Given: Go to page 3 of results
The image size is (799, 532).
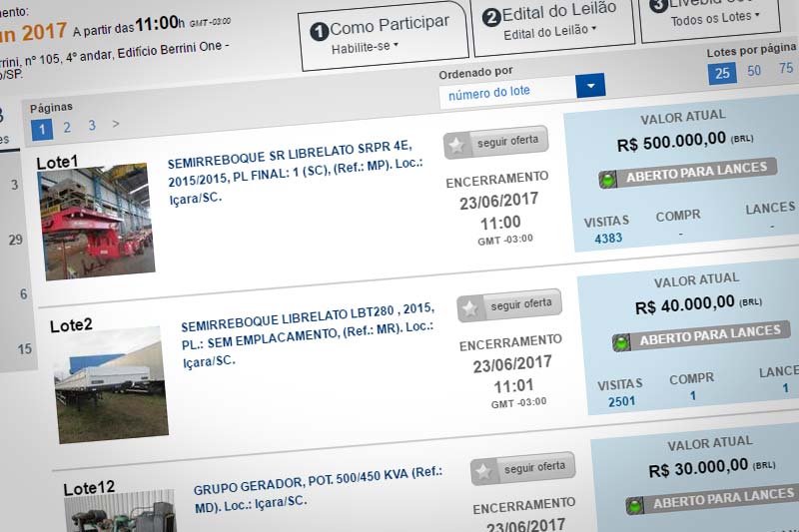Looking at the screenshot, I should tap(92, 126).
